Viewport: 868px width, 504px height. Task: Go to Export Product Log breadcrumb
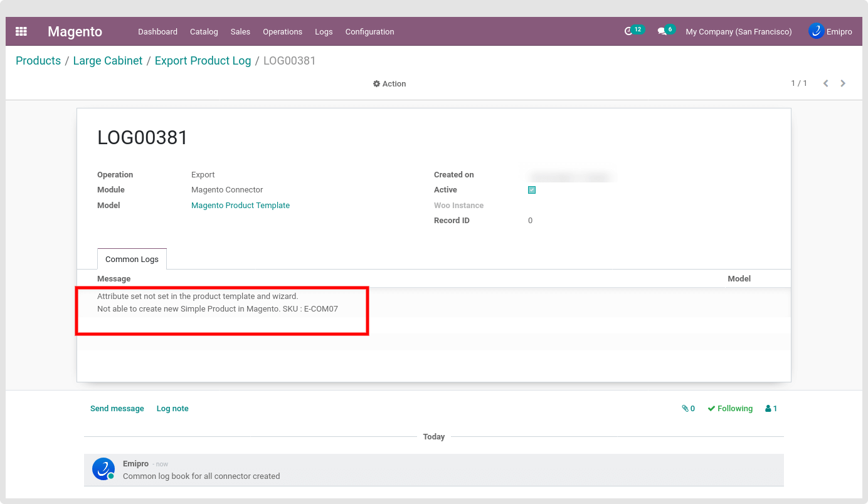click(x=203, y=61)
